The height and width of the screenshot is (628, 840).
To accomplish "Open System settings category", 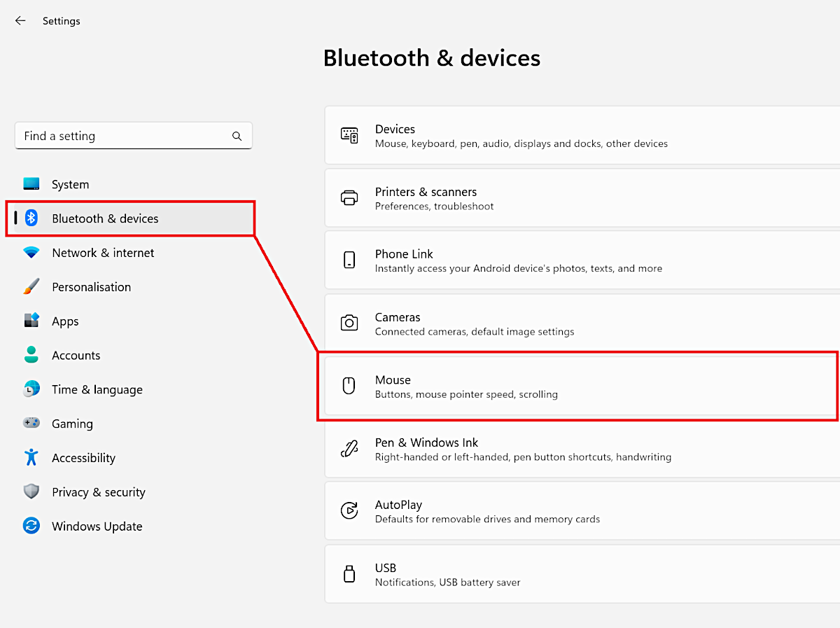I will (70, 185).
